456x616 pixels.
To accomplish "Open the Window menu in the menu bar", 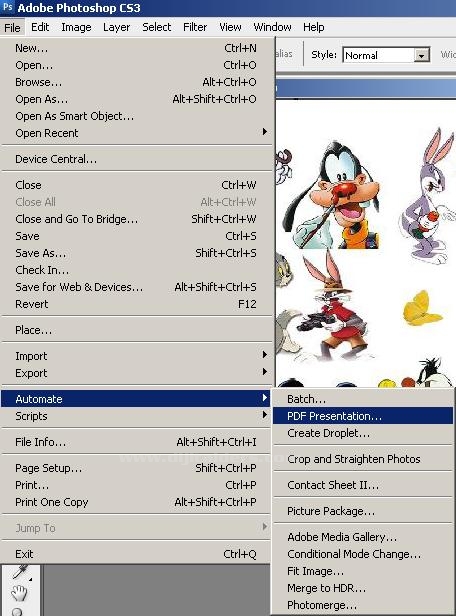I will tap(272, 27).
